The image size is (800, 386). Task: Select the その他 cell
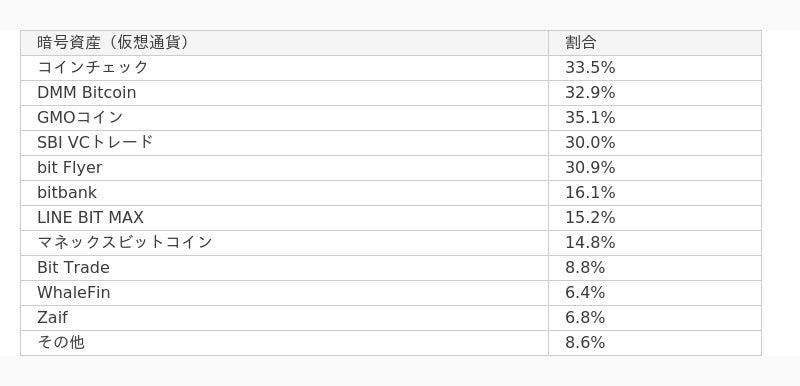285,343
